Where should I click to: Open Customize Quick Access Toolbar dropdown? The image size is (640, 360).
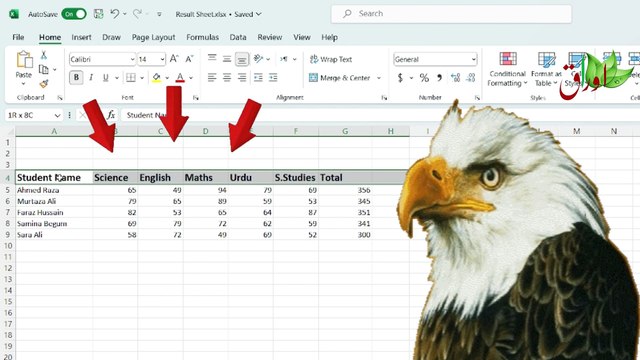(159, 14)
